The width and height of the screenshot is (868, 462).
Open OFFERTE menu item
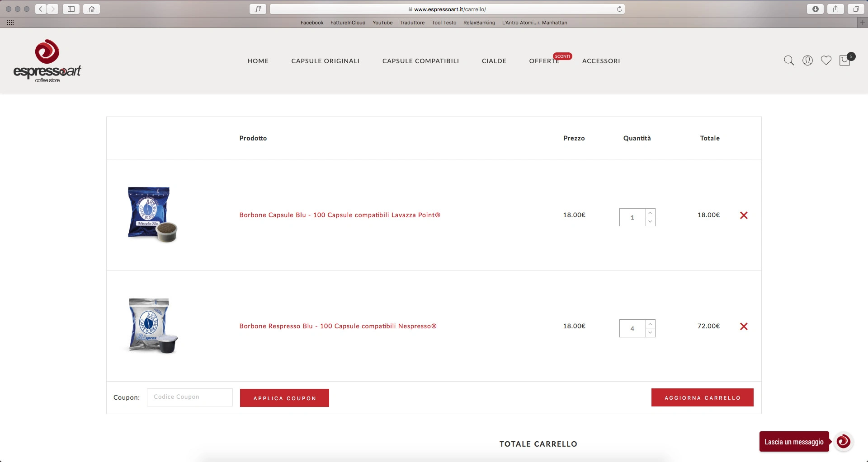pos(544,61)
